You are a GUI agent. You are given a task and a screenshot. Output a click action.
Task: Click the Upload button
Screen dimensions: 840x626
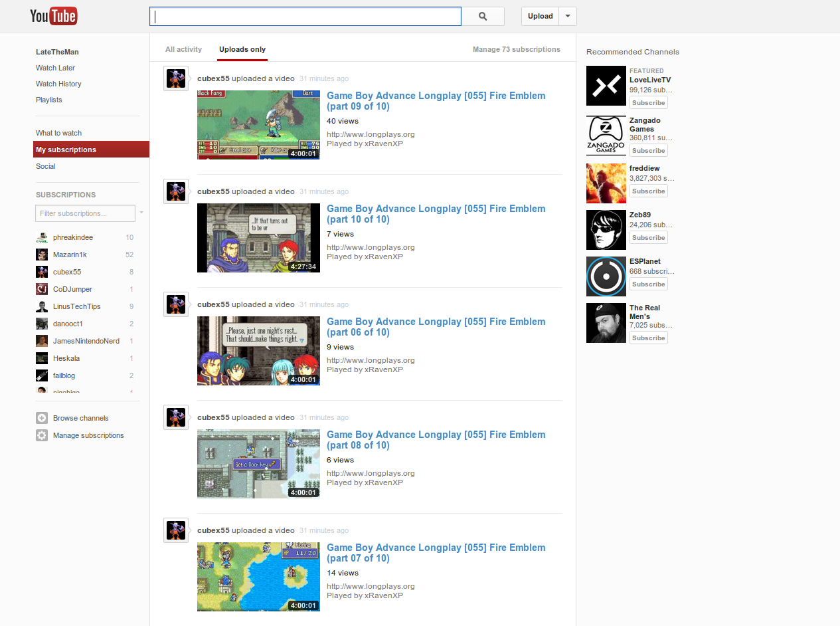pos(541,16)
